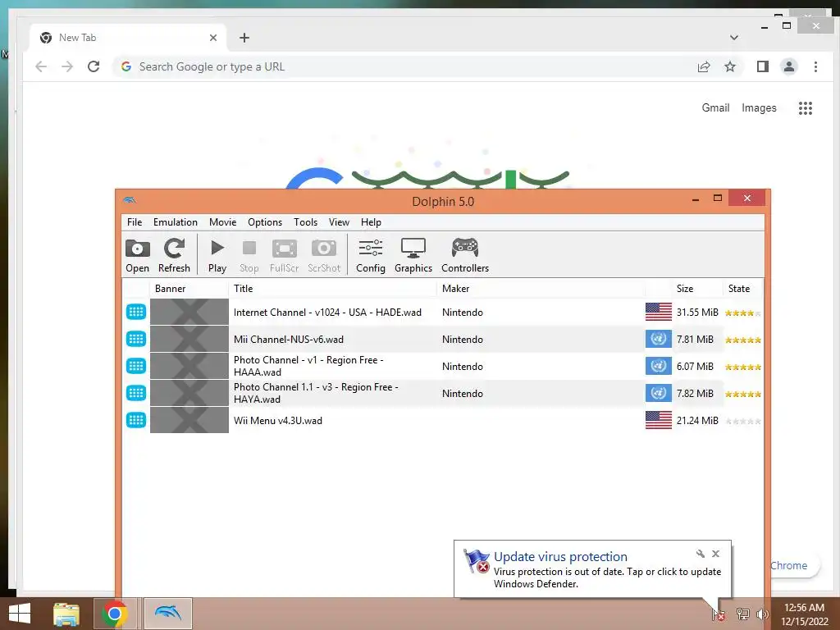
Task: Open Chrome three-dot menu
Action: coord(815,66)
